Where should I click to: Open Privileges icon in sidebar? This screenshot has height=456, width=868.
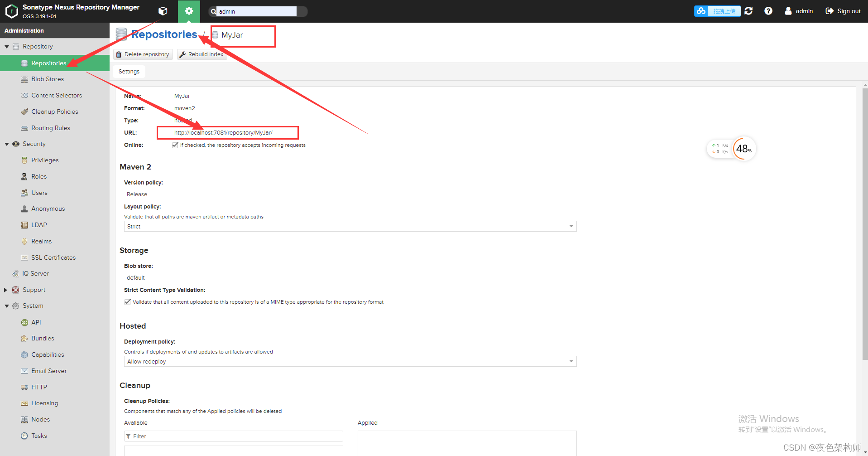coord(24,160)
